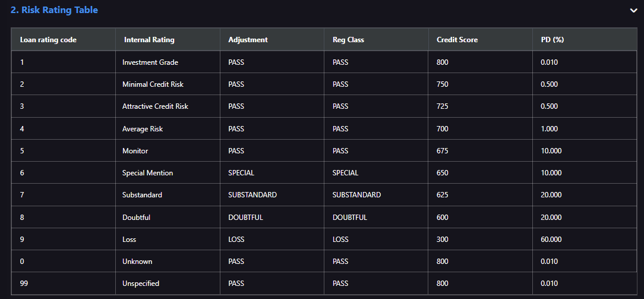Click the 'Internal Rating' column header
This screenshot has width=644, height=299.
(x=168, y=40)
